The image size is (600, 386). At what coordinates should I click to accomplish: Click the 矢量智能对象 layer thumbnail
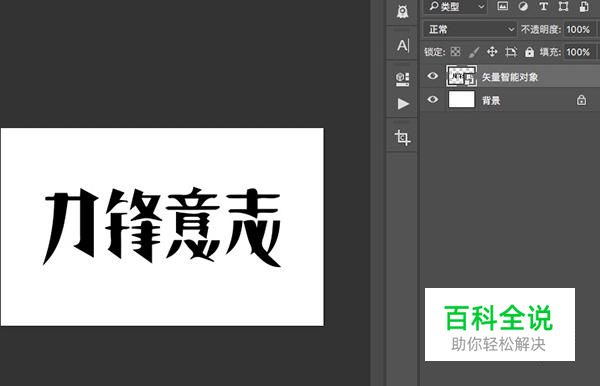coord(461,76)
